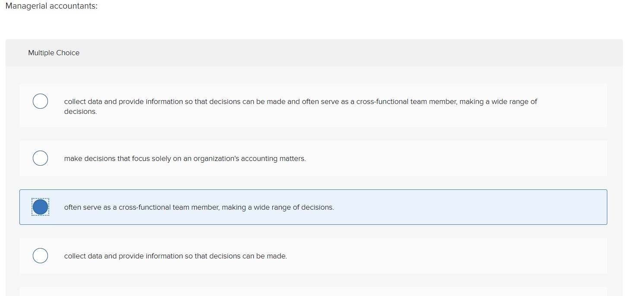Click the last visible answer's text

pyautogui.click(x=175, y=256)
